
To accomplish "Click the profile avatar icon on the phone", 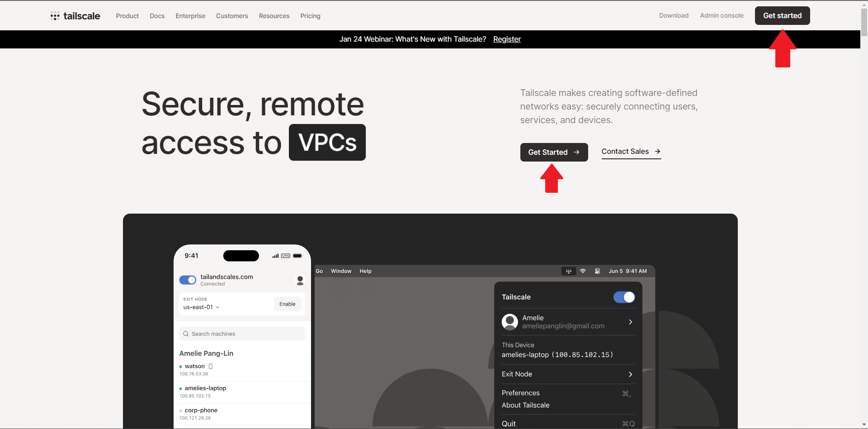I will pos(300,280).
